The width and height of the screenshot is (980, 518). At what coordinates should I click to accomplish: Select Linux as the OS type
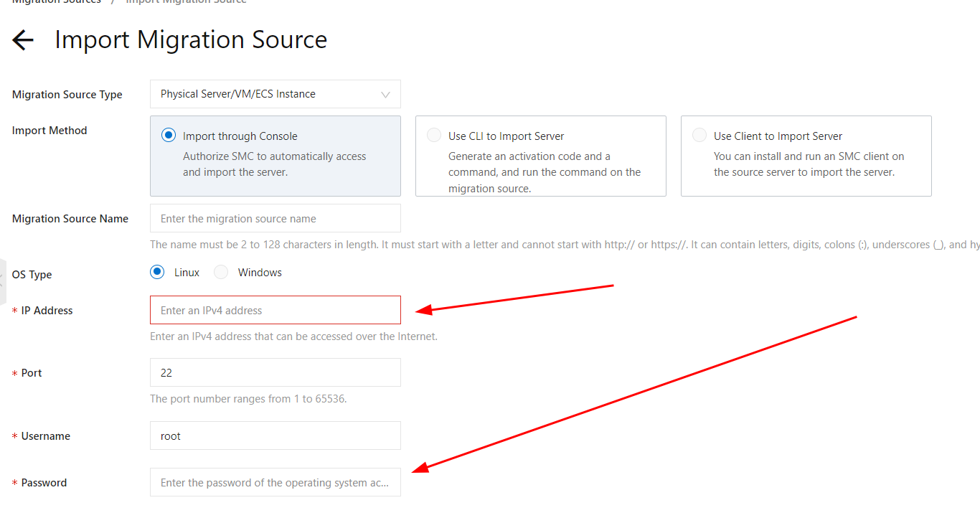(157, 273)
